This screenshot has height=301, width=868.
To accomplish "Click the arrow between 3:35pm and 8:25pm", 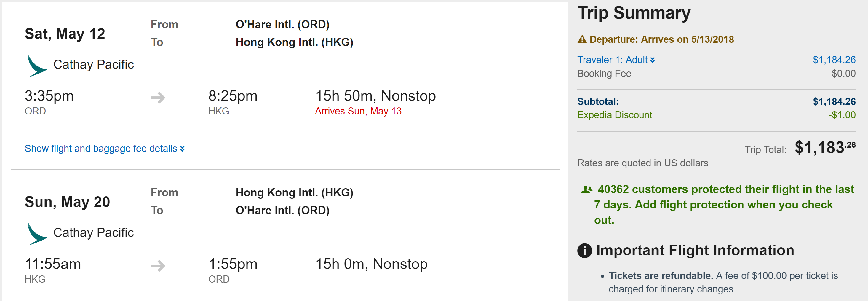I will 158,98.
